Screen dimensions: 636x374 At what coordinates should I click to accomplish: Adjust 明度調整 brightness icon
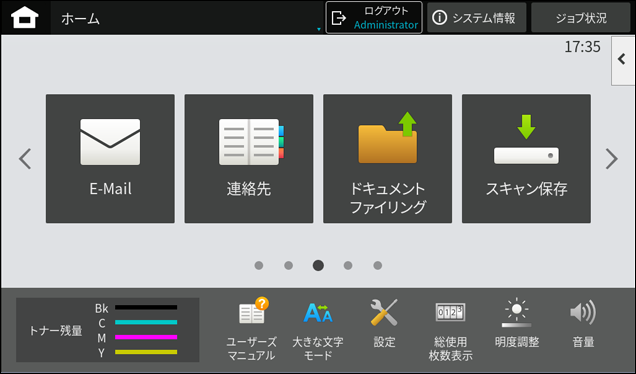[x=517, y=323]
